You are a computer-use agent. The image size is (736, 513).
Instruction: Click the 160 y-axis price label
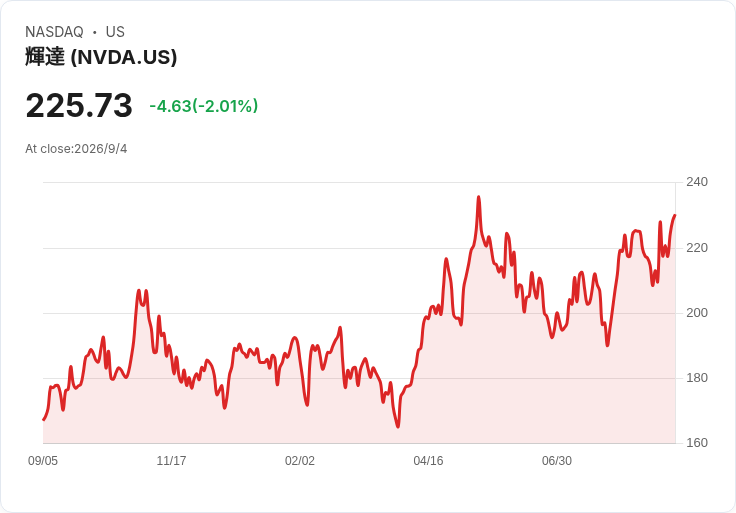697,443
